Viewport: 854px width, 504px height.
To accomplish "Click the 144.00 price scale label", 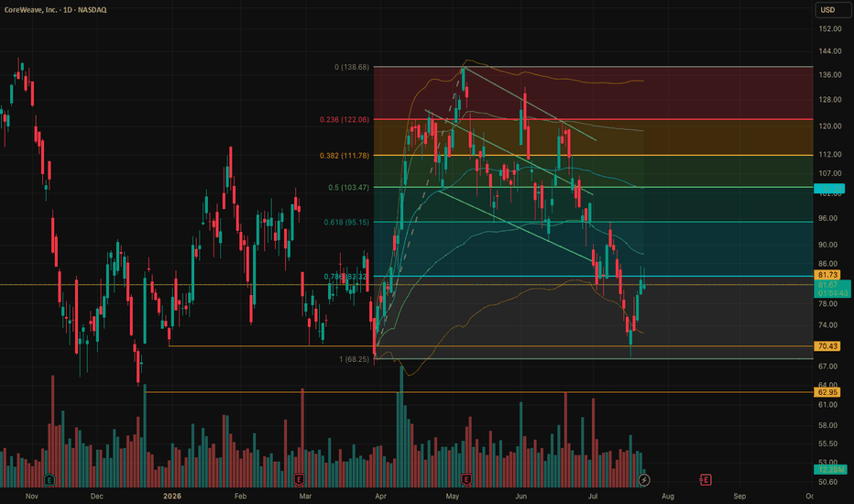I will tap(830, 51).
